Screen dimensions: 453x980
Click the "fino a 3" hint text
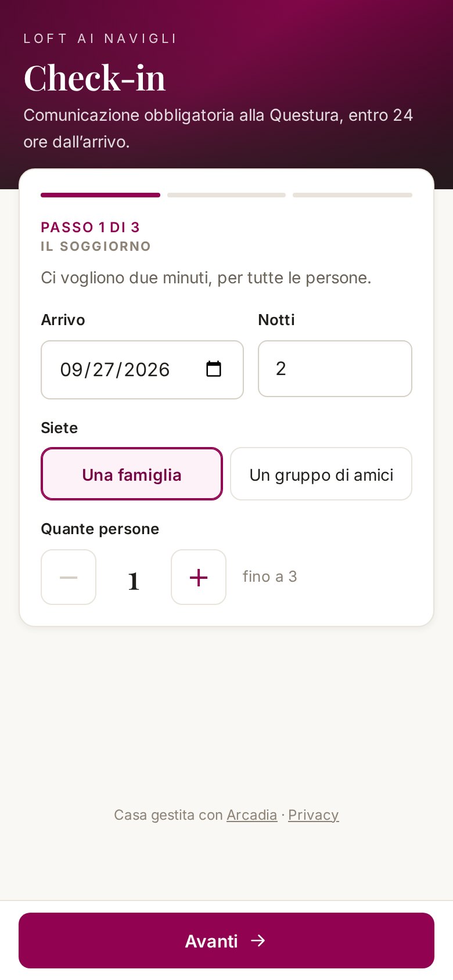(270, 577)
